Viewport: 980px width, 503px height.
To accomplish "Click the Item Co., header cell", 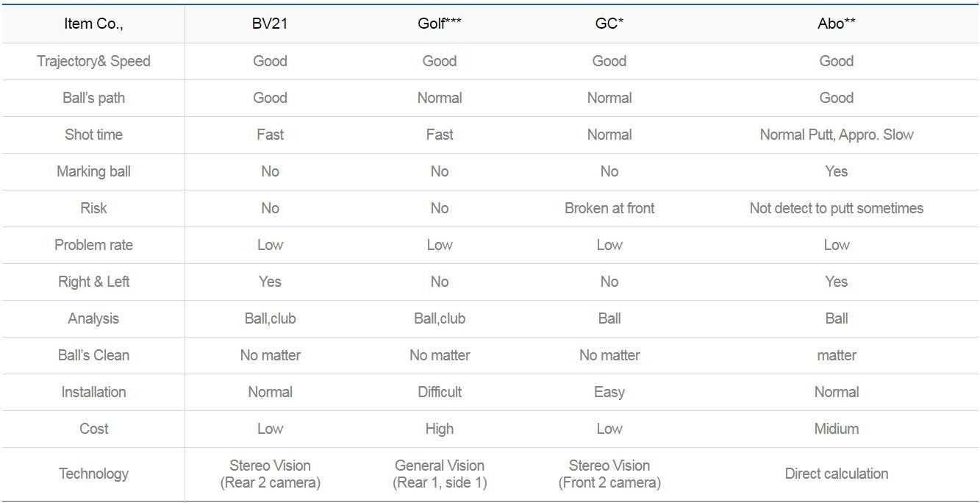I will click(93, 24).
